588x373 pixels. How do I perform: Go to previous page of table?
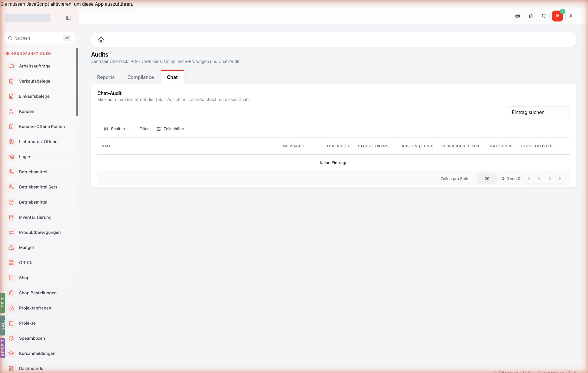[539, 178]
